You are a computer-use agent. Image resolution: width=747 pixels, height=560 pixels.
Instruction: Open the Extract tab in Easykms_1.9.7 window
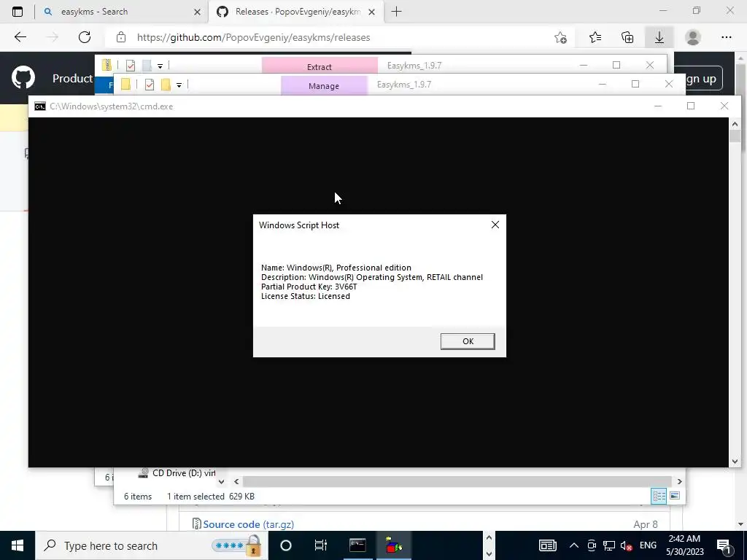[x=320, y=66]
